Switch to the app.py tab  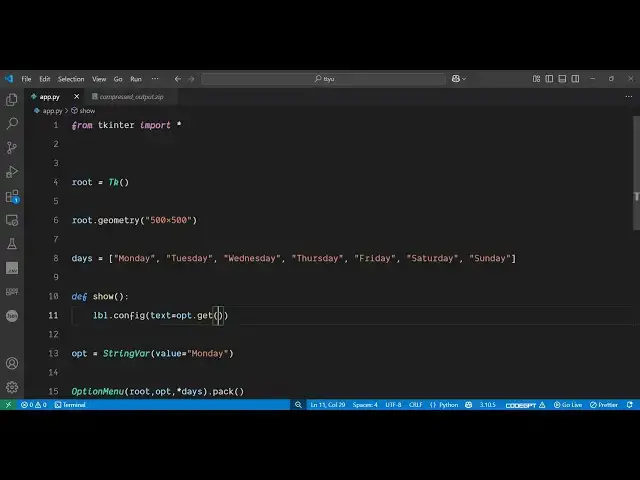[49, 97]
